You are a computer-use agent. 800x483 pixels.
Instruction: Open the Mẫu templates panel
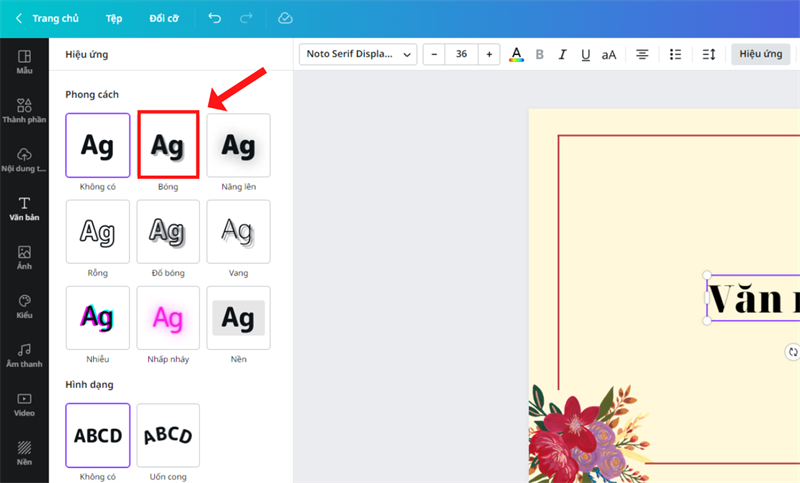pyautogui.click(x=24, y=62)
